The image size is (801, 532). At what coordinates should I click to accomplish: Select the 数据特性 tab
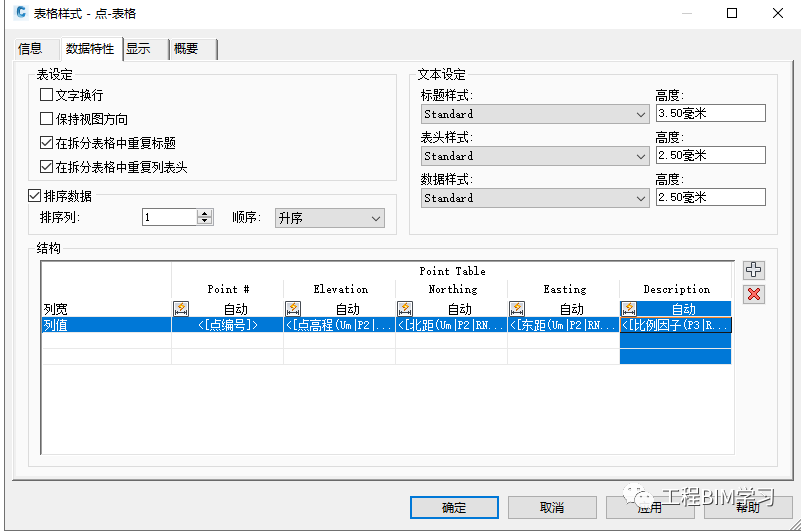(90, 49)
